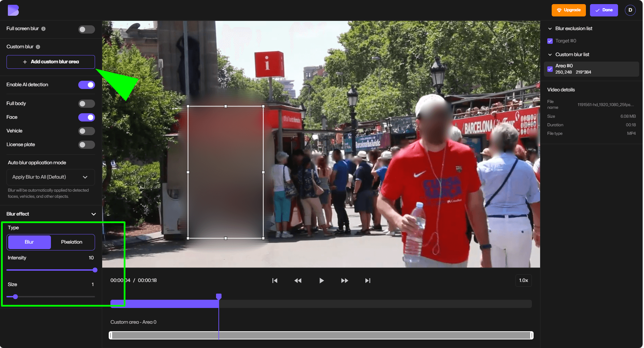Click the app logo in the top left
The width and height of the screenshot is (644, 348).
coord(13,10)
